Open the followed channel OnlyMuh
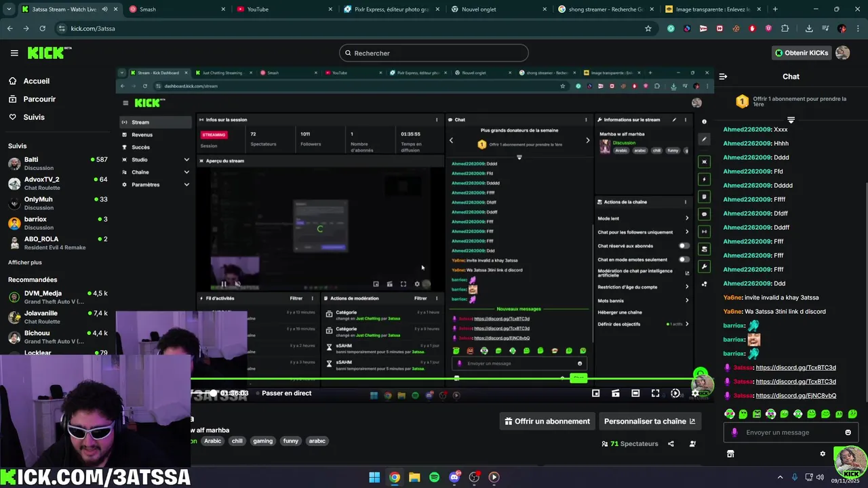The height and width of the screenshot is (488, 868). coord(58,203)
